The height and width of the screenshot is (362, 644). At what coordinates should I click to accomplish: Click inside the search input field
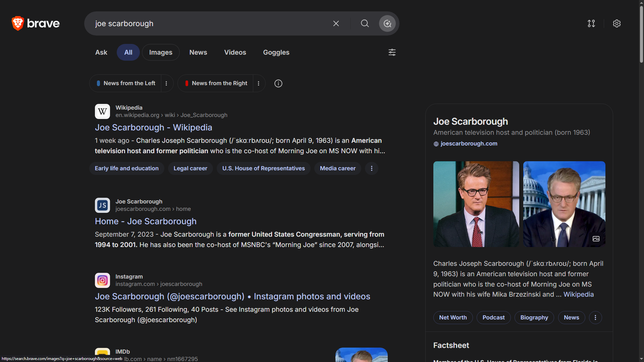pyautogui.click(x=208, y=23)
